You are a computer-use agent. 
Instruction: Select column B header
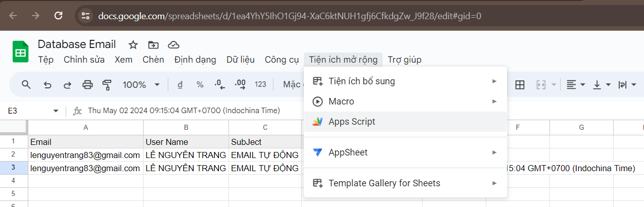[x=186, y=128]
